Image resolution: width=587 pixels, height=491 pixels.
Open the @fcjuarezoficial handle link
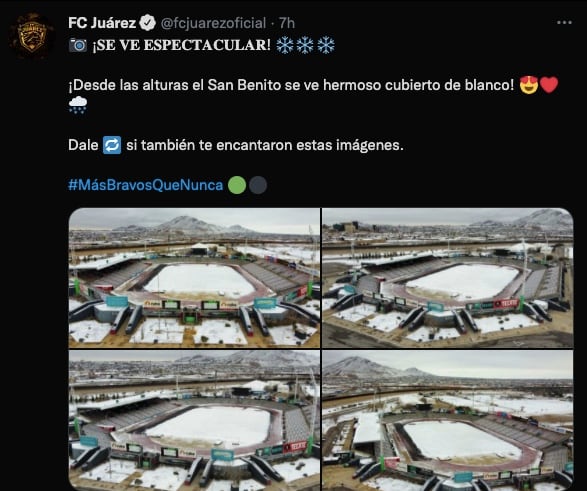tap(213, 23)
